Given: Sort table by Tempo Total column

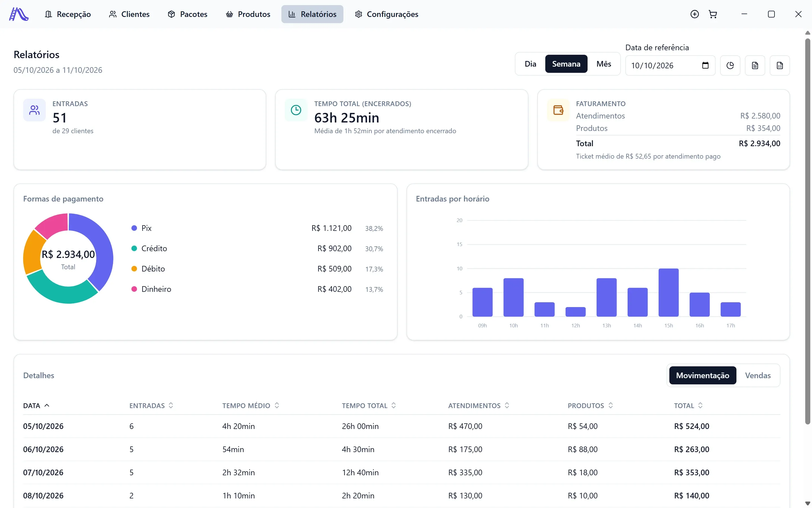Looking at the screenshot, I should coord(369,406).
